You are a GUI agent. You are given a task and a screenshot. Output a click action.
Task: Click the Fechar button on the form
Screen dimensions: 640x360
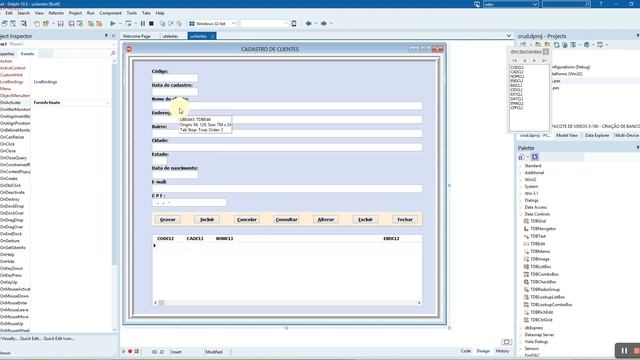pyautogui.click(x=405, y=220)
